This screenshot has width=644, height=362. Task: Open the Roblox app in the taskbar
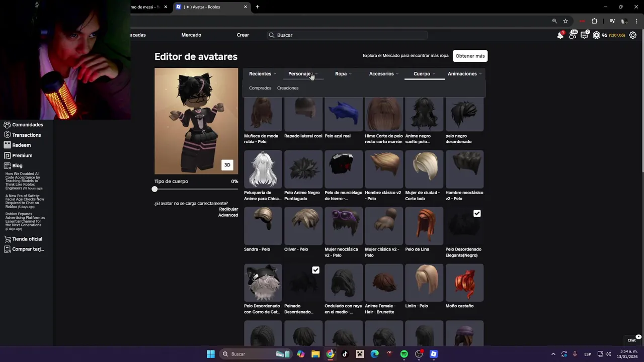click(434, 354)
